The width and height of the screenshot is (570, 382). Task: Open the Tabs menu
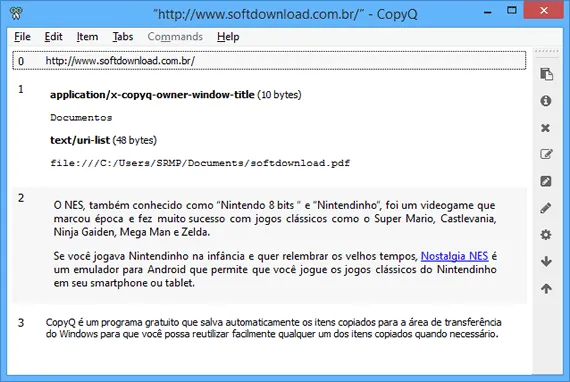123,37
